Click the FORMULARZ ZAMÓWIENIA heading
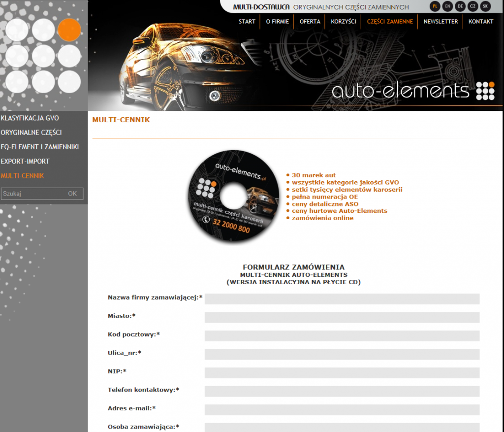 293,267
